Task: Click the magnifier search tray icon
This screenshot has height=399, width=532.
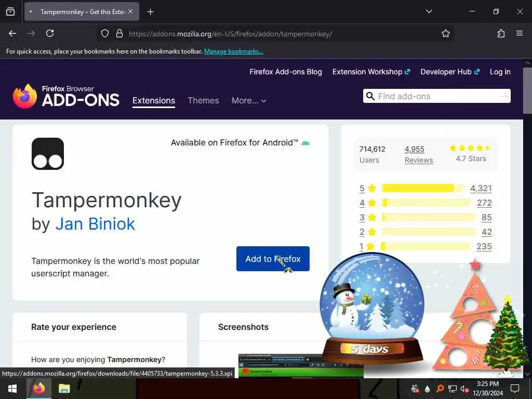Action: [440, 389]
